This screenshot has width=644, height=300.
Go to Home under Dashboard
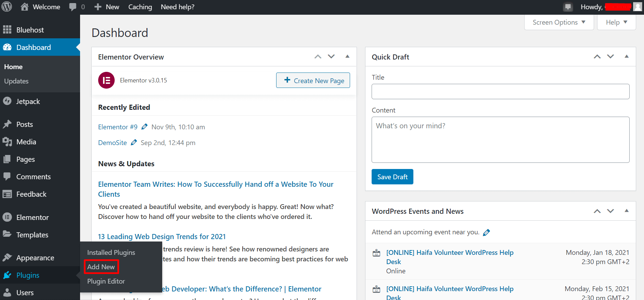(13, 67)
